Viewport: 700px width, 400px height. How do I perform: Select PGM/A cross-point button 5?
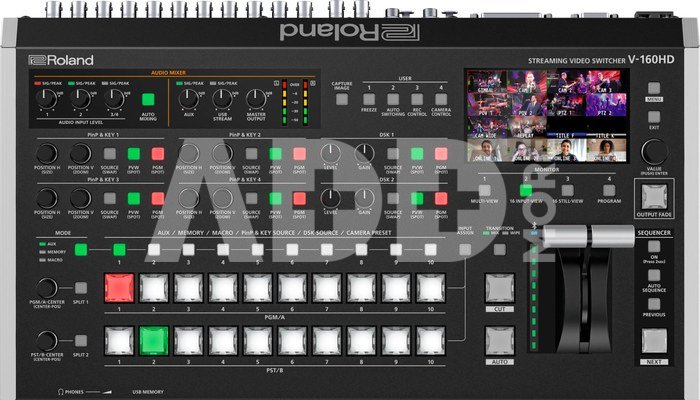258,288
